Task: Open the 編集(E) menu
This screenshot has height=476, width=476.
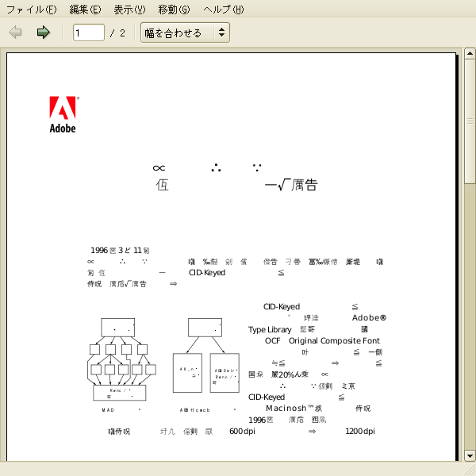Action: tap(85, 10)
